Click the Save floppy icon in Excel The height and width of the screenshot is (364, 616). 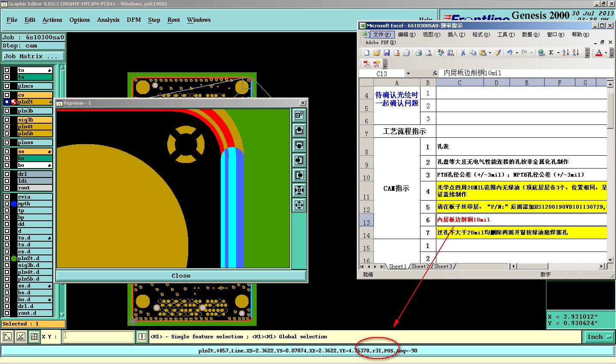pyautogui.click(x=387, y=53)
